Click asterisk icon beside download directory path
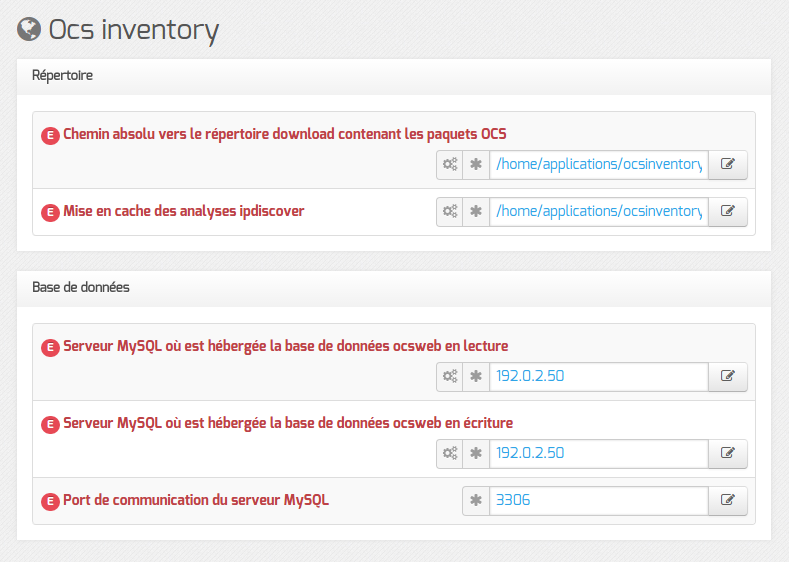The width and height of the screenshot is (789, 562). tap(476, 165)
